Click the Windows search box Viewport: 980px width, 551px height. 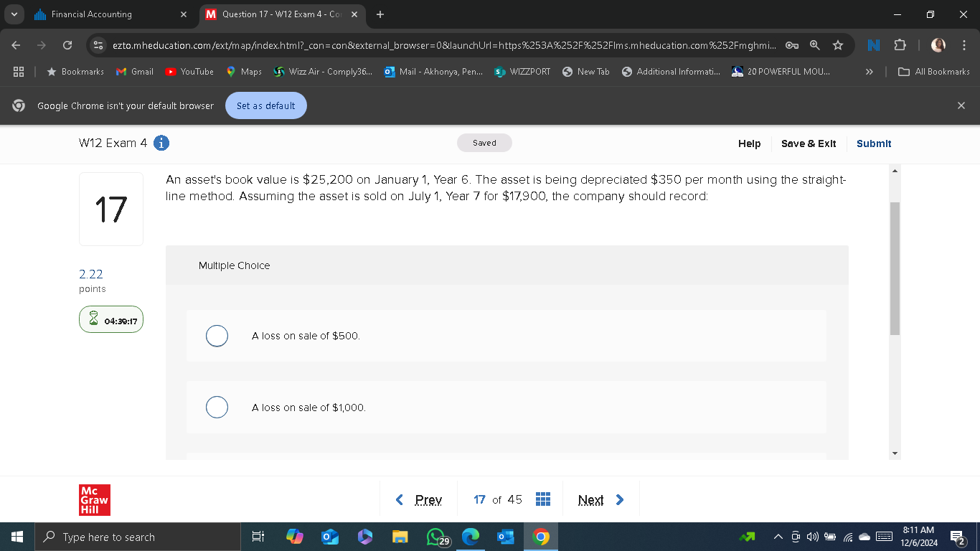click(x=138, y=537)
